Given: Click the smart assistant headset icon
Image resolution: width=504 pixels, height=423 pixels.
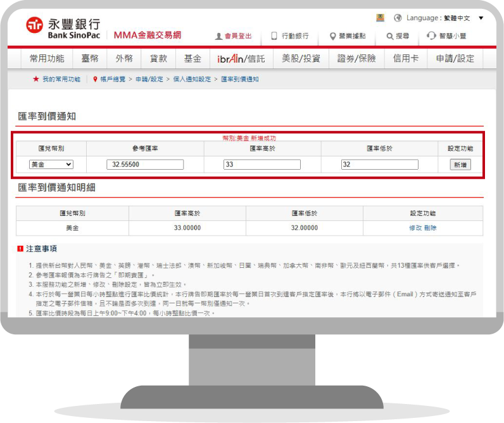Looking at the screenshot, I should [x=431, y=35].
